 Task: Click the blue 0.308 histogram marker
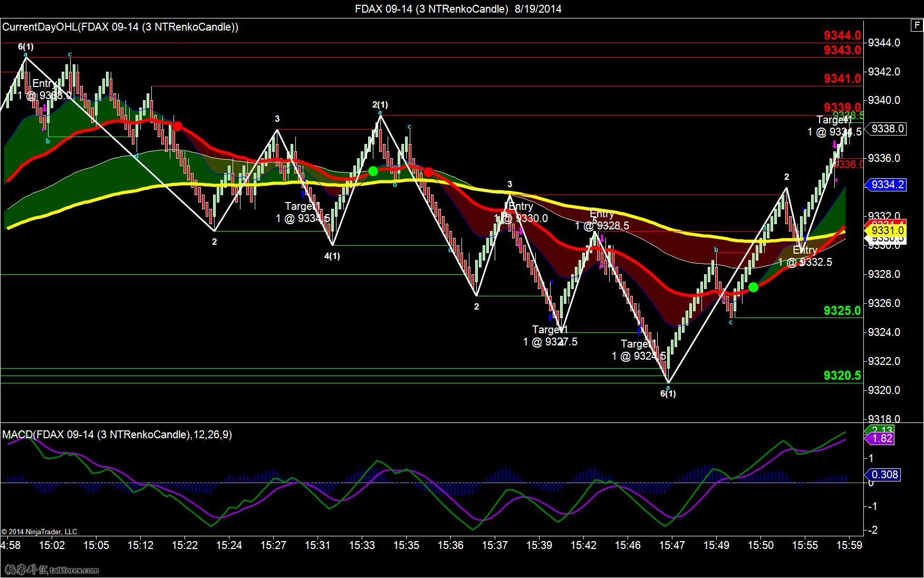click(x=883, y=475)
